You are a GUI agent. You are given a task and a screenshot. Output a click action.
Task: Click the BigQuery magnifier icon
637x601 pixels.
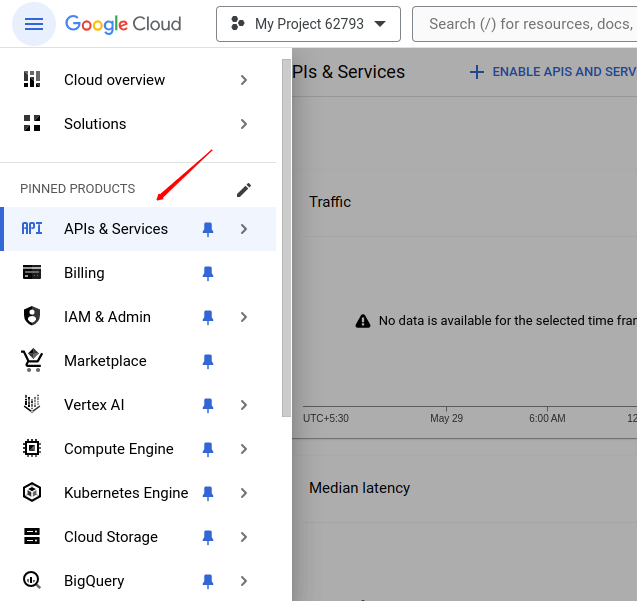[x=32, y=580]
